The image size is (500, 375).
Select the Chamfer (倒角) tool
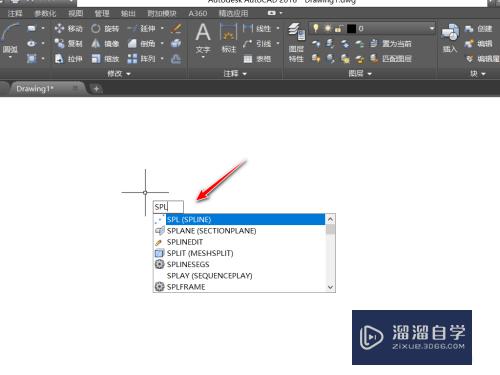coord(142,43)
